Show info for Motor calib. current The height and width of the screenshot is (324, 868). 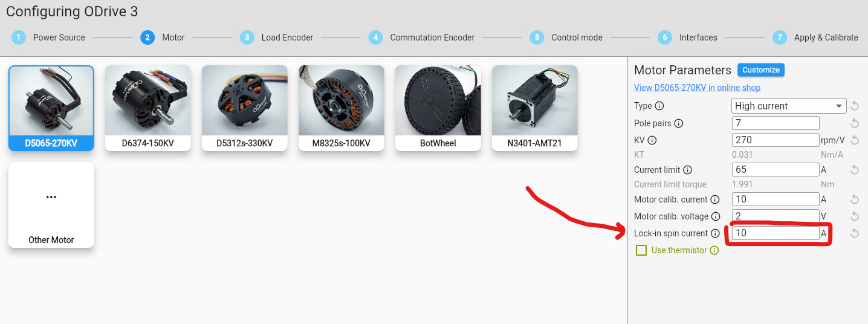pyautogui.click(x=715, y=199)
